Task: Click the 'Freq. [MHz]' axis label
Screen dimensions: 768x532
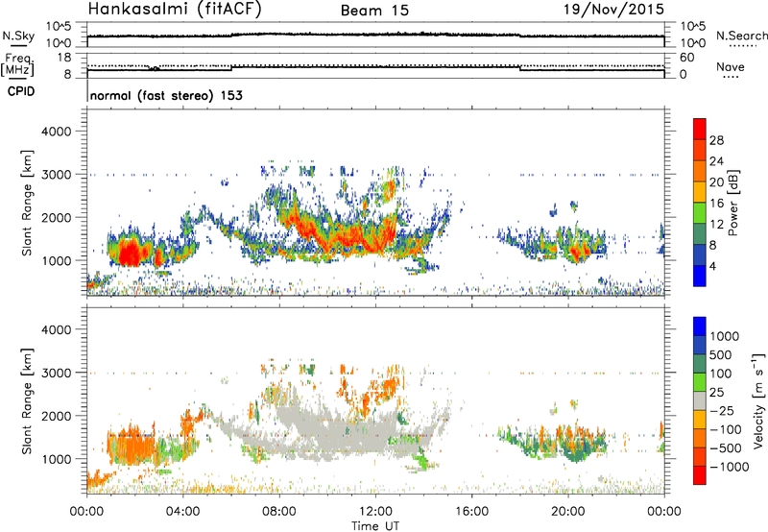Action: point(17,64)
